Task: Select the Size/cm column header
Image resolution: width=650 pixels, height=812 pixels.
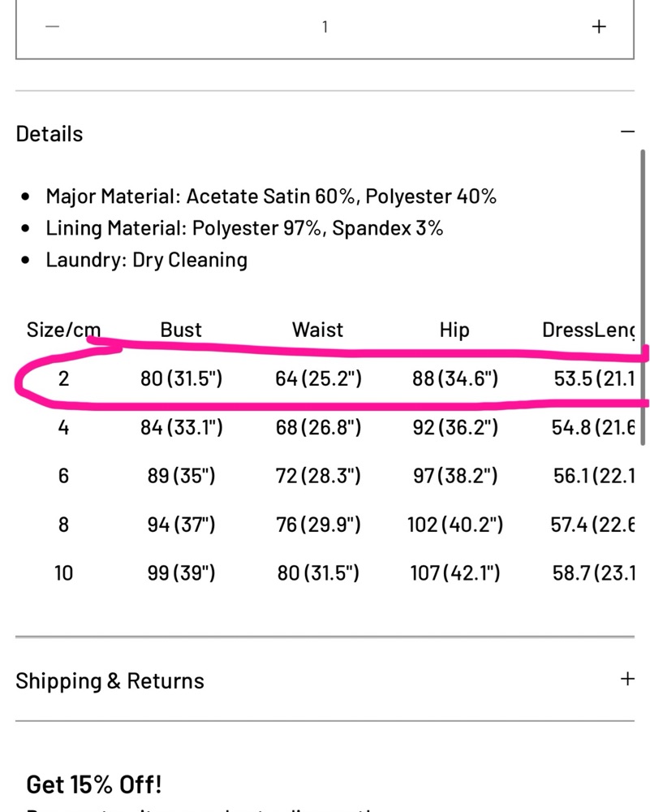Action: coord(63,330)
